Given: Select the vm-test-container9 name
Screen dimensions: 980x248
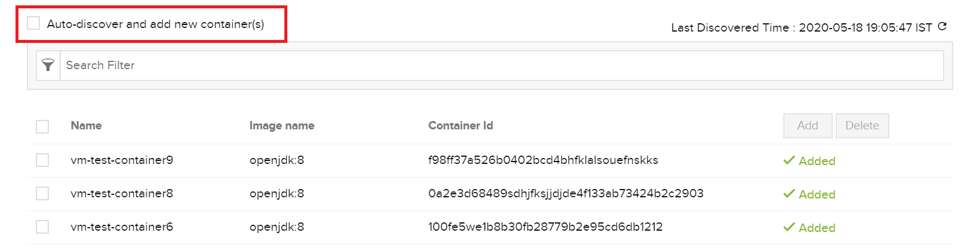Looking at the screenshot, I should tap(122, 160).
